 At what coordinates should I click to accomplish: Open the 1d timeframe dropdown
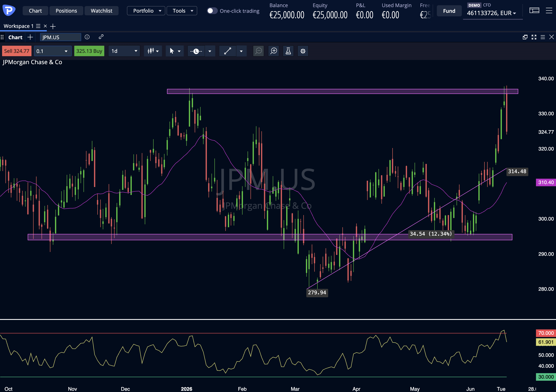124,51
